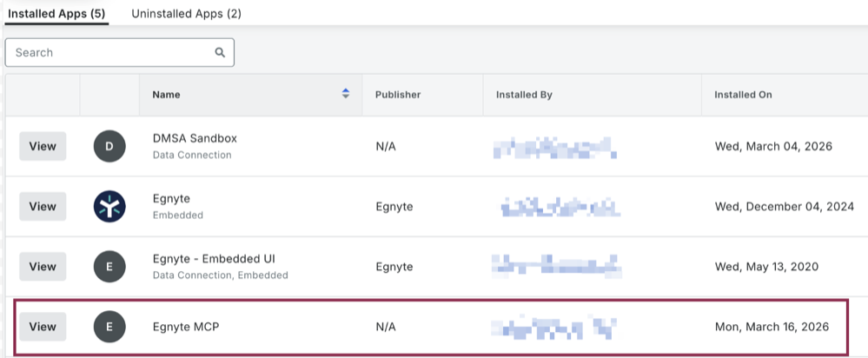Click View on the Egnyte MCP row
868x358 pixels.
click(43, 327)
